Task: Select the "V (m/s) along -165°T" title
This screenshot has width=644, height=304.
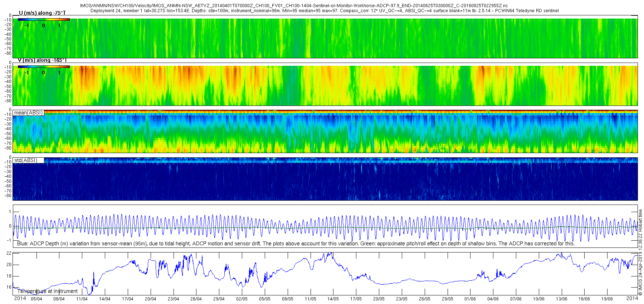Action: pos(42,60)
